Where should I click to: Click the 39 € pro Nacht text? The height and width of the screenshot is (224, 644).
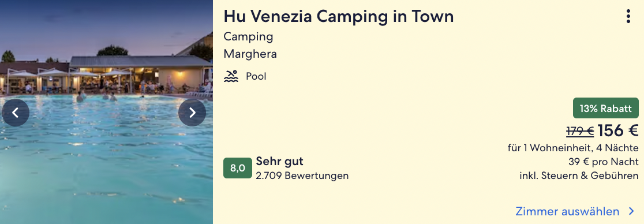pos(604,162)
